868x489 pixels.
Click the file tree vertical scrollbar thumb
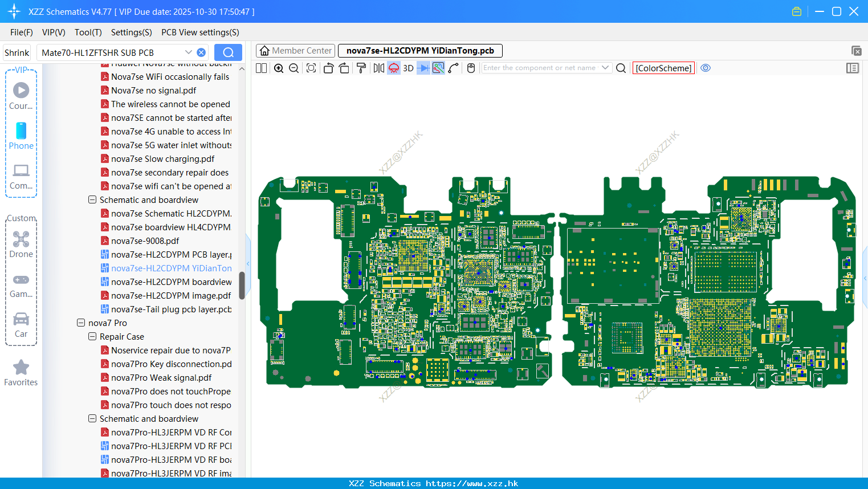point(242,285)
